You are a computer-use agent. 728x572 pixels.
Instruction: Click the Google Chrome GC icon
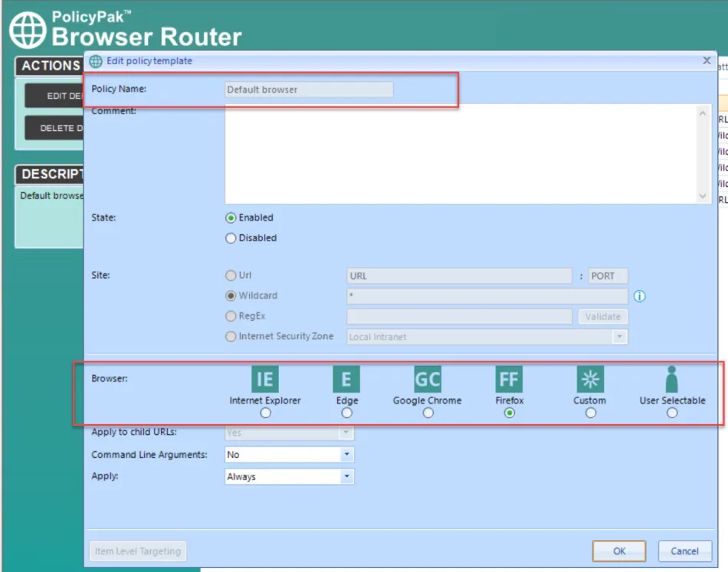428,379
